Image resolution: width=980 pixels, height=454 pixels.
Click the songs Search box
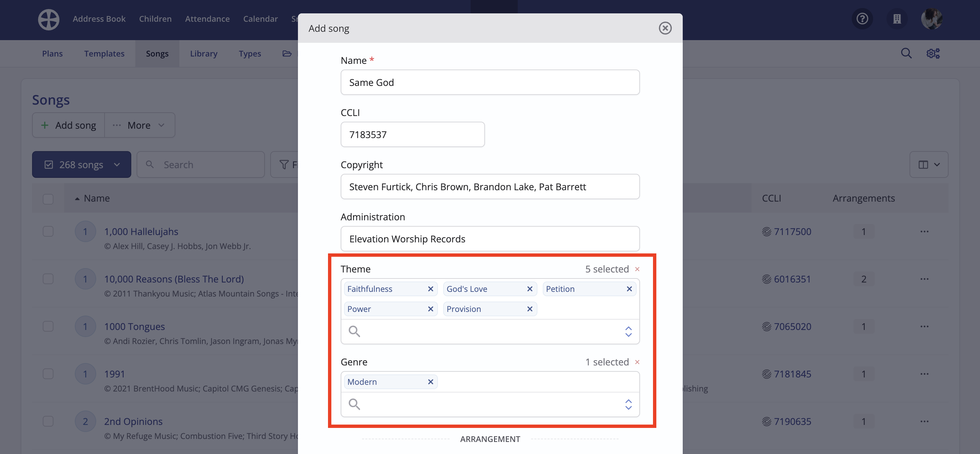(200, 164)
